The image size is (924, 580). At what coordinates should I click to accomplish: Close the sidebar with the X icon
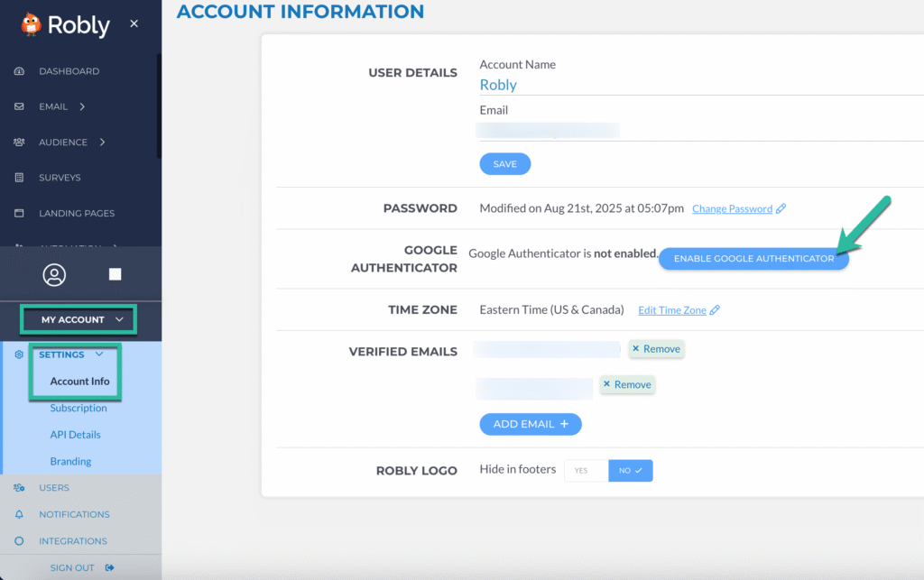[134, 23]
